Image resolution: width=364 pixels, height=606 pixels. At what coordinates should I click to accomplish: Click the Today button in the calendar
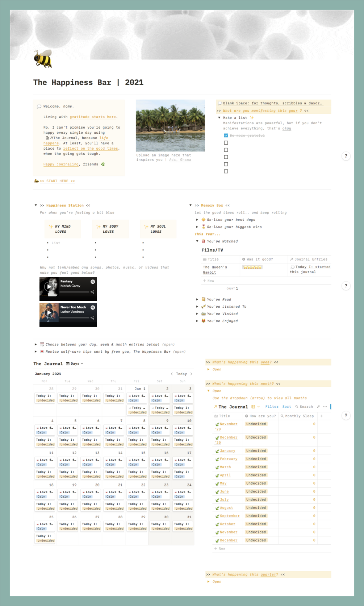coord(181,374)
